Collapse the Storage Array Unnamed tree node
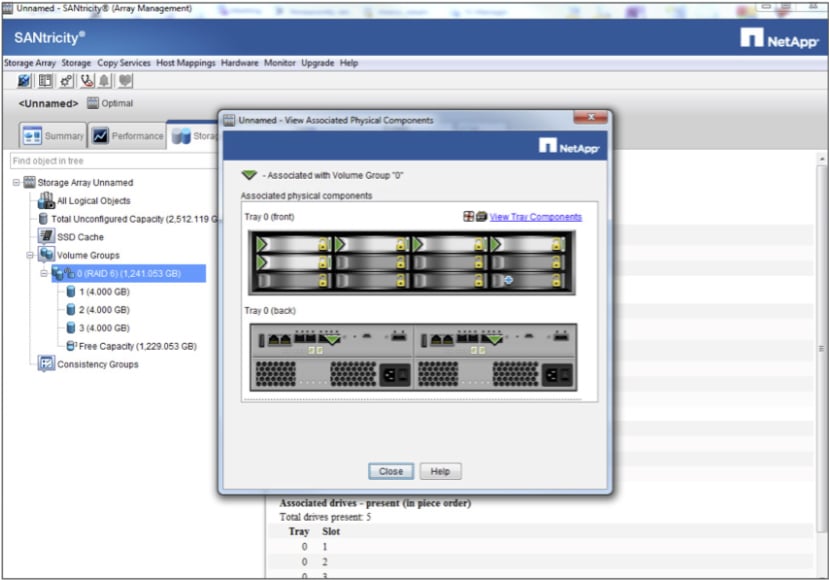This screenshot has height=582, width=829. tap(16, 182)
